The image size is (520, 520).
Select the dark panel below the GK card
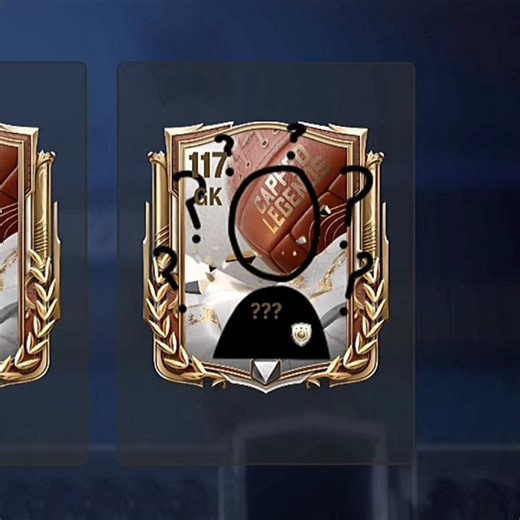pos(266,428)
